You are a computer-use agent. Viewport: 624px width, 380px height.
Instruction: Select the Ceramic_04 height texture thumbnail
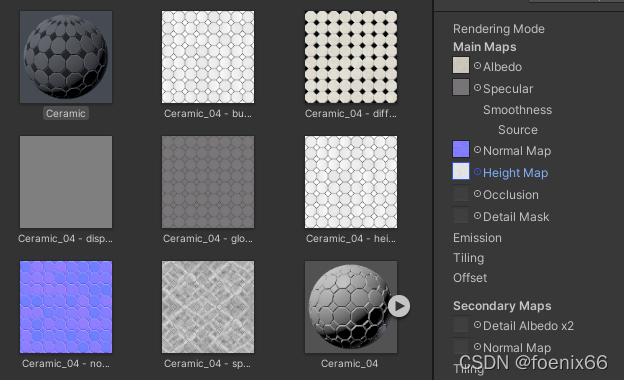pos(351,182)
